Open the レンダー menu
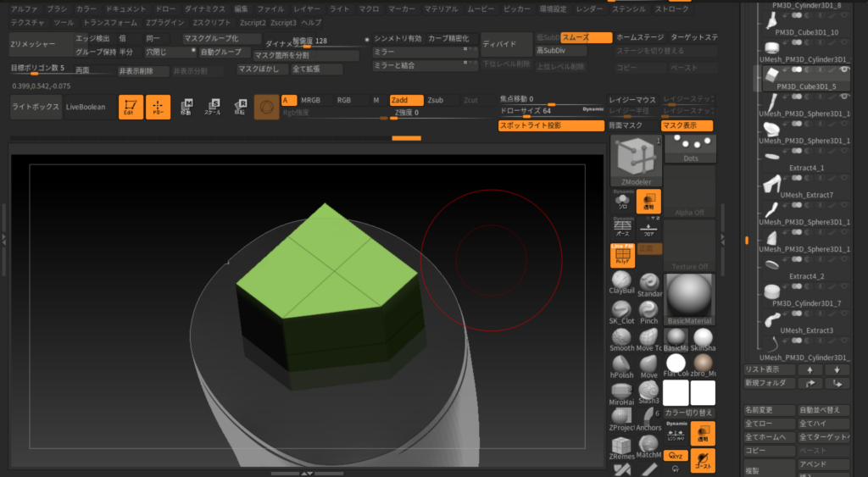This screenshot has width=868, height=477. coord(589,8)
